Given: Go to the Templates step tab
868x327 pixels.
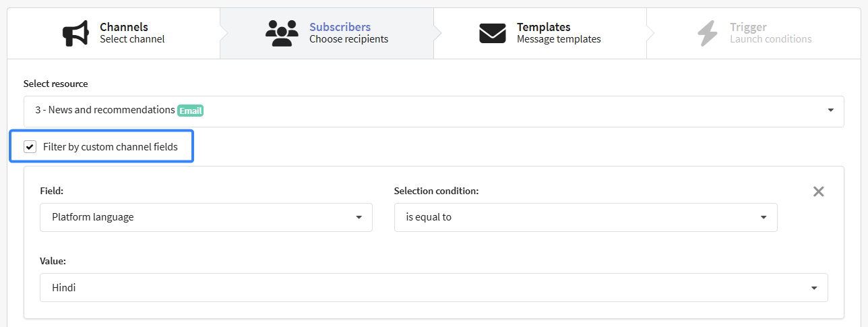Looking at the screenshot, I should click(x=540, y=33).
